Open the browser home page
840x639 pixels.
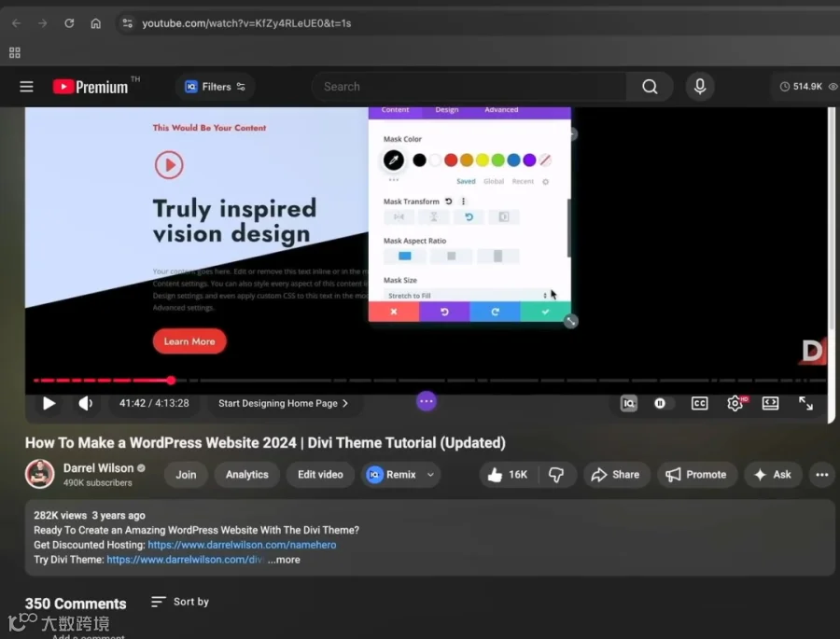point(95,23)
